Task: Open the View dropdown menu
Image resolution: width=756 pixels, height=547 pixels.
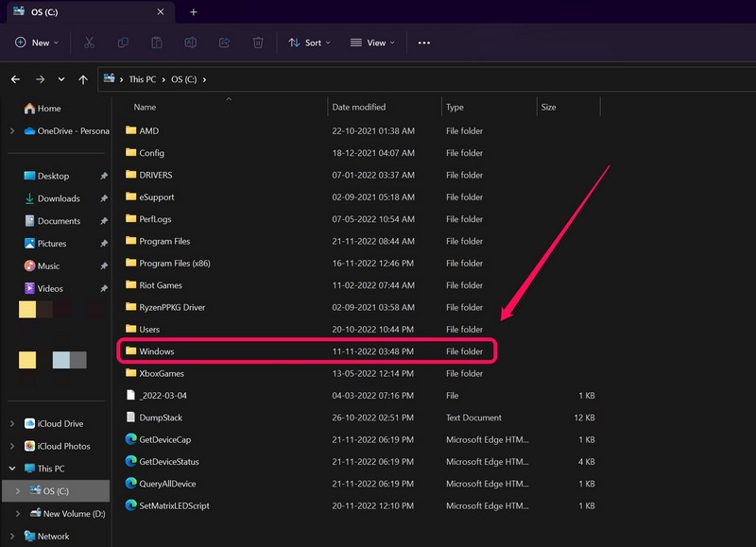Action: (374, 43)
